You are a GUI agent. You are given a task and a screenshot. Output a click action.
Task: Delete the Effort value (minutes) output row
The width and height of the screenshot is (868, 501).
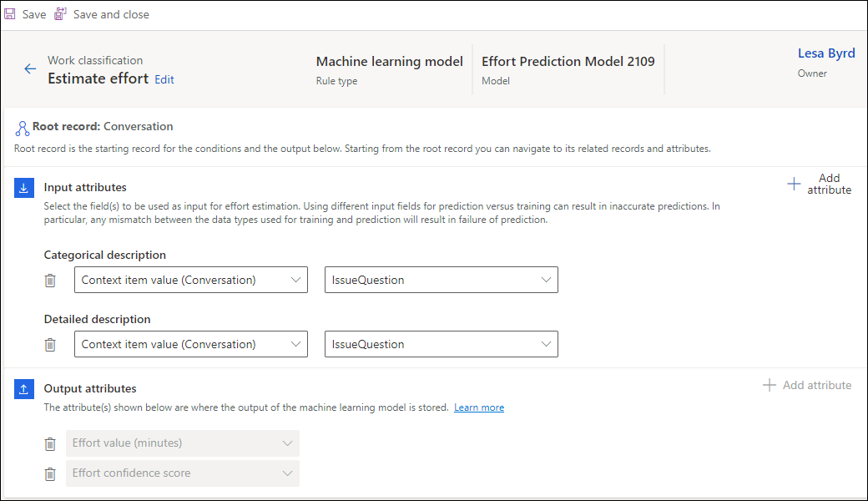pyautogui.click(x=50, y=444)
